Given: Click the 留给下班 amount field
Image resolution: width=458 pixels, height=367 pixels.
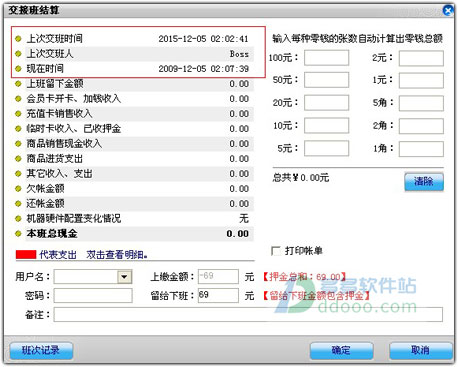Looking at the screenshot, I should 218,295.
